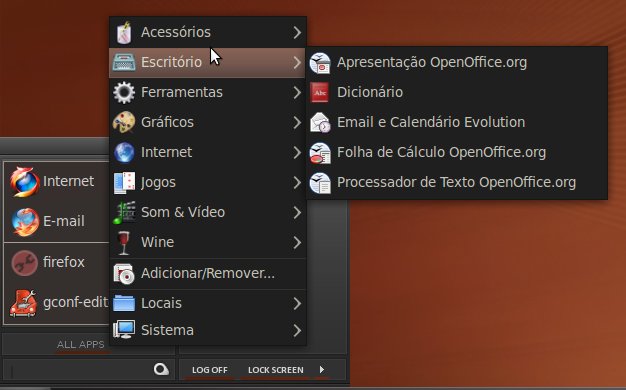Click the Apresentação OpenOffice.org presentation icon
Screen dimensions: 626x390
[x=320, y=63]
